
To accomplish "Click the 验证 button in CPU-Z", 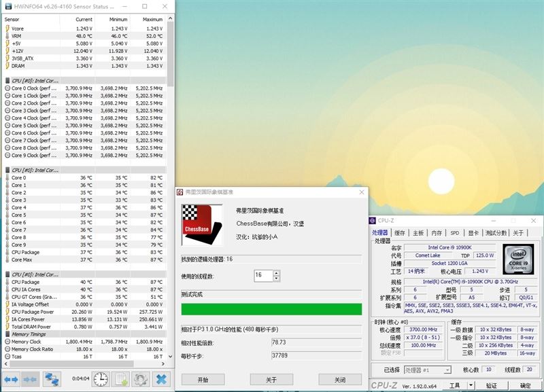I will [x=492, y=385].
